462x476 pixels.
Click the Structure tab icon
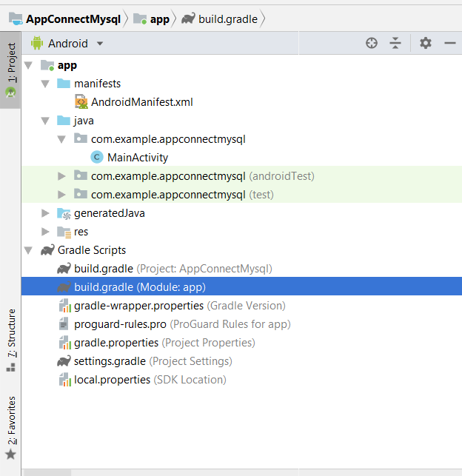click(x=10, y=367)
